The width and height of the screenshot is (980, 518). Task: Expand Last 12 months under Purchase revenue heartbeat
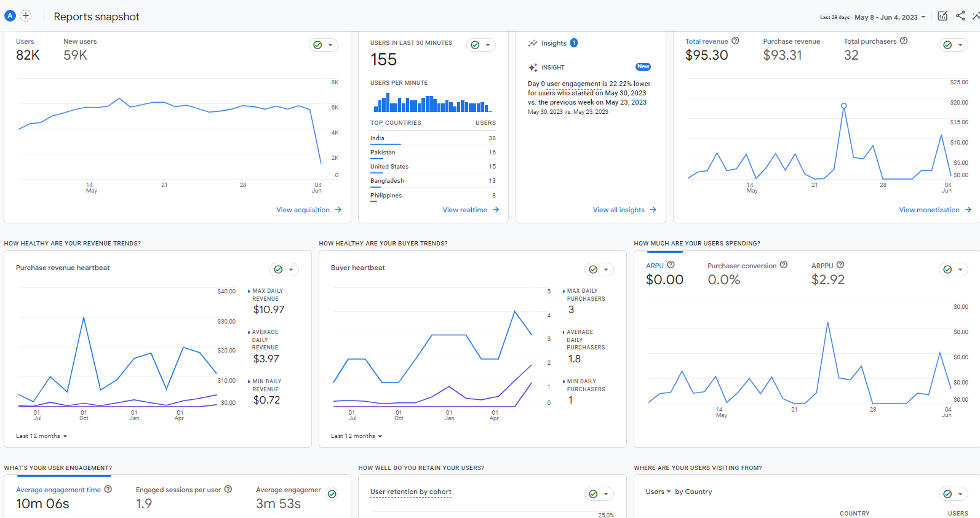coord(42,436)
